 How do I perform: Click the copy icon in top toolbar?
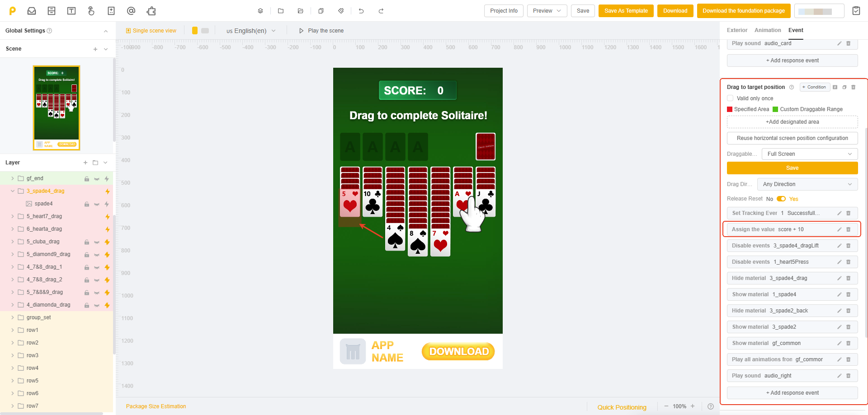point(321,11)
